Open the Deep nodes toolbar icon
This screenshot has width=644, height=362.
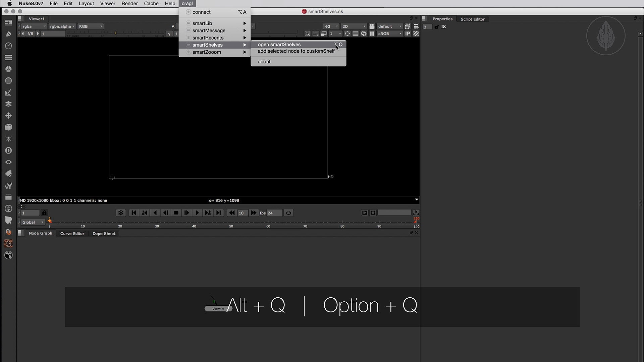8,150
